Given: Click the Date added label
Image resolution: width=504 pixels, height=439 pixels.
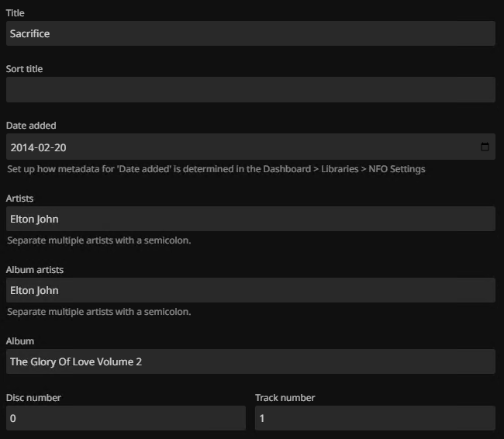Looking at the screenshot, I should 31,126.
